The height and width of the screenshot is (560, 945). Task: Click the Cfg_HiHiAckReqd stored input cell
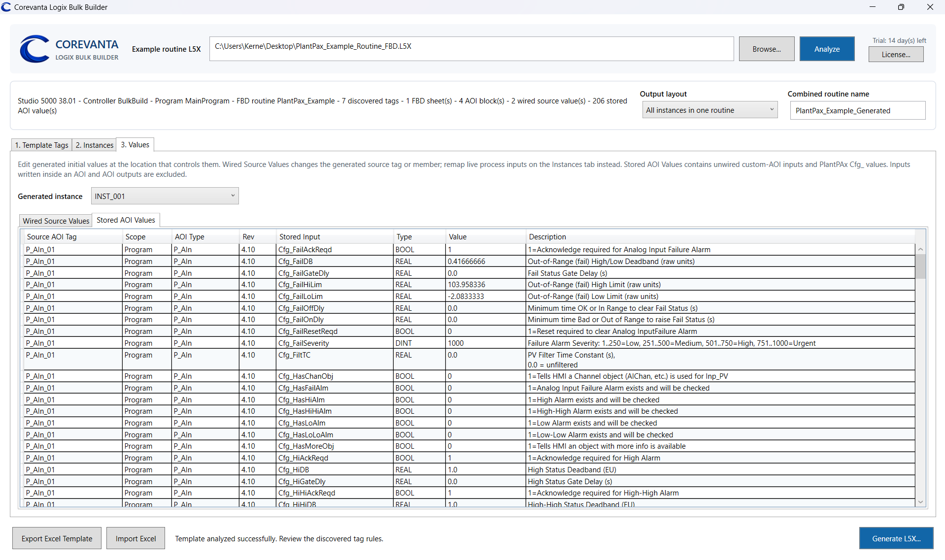coord(335,493)
